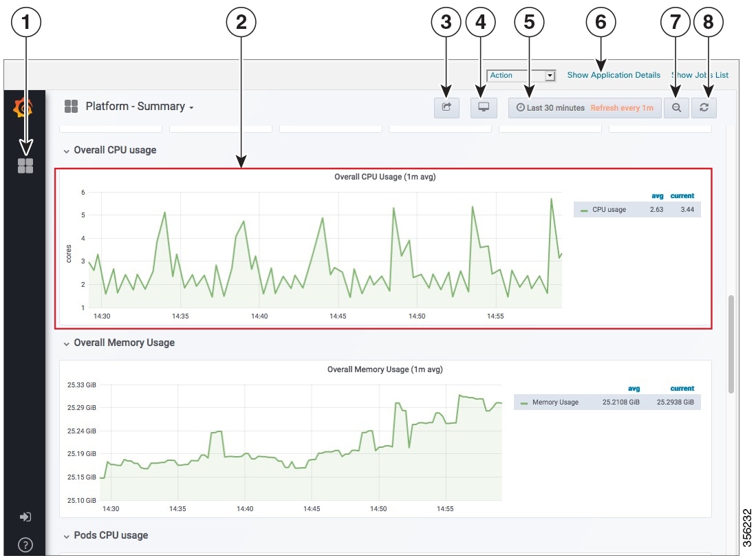Click Show Application Details link
The height and width of the screenshot is (560, 756).
[614, 75]
